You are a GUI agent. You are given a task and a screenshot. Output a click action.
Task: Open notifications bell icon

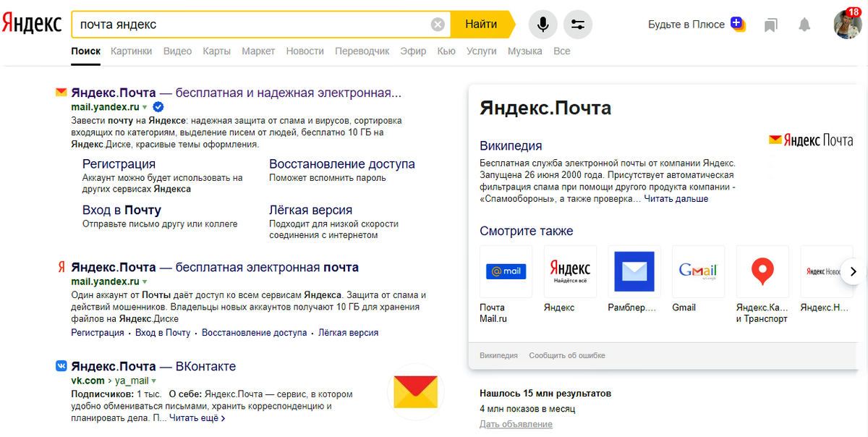pyautogui.click(x=804, y=25)
